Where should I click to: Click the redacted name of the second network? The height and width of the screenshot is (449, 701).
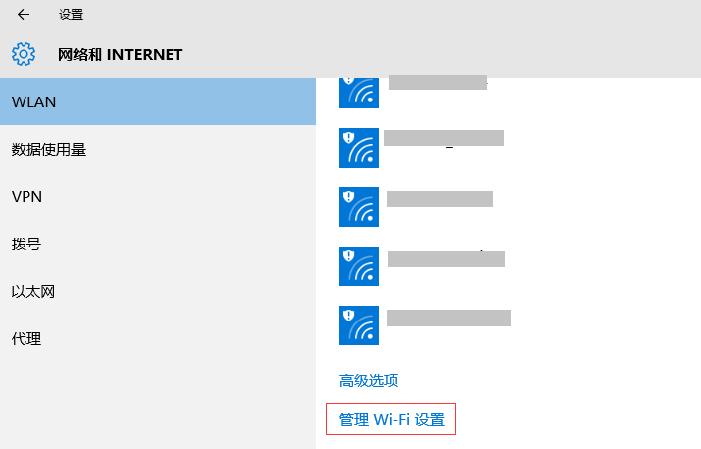(443, 139)
